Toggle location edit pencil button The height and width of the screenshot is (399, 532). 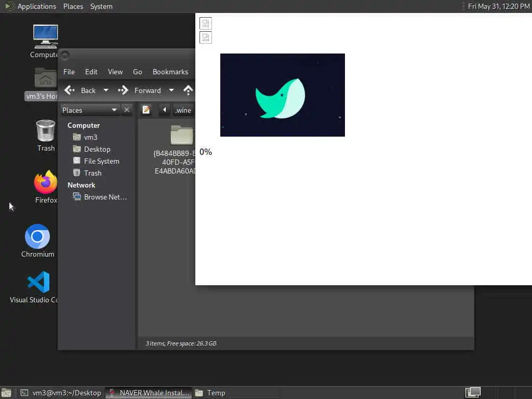[146, 110]
